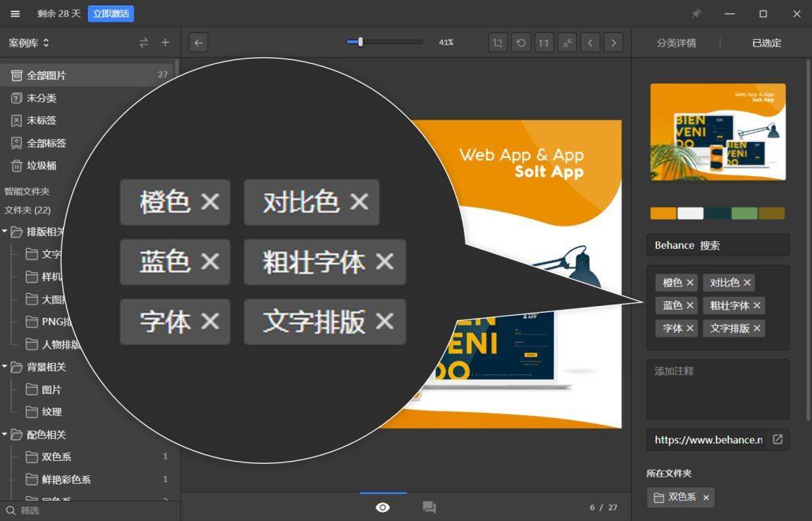Image resolution: width=812 pixels, height=521 pixels.
Task: Click the fit-to-window shrink icon
Action: click(x=567, y=43)
